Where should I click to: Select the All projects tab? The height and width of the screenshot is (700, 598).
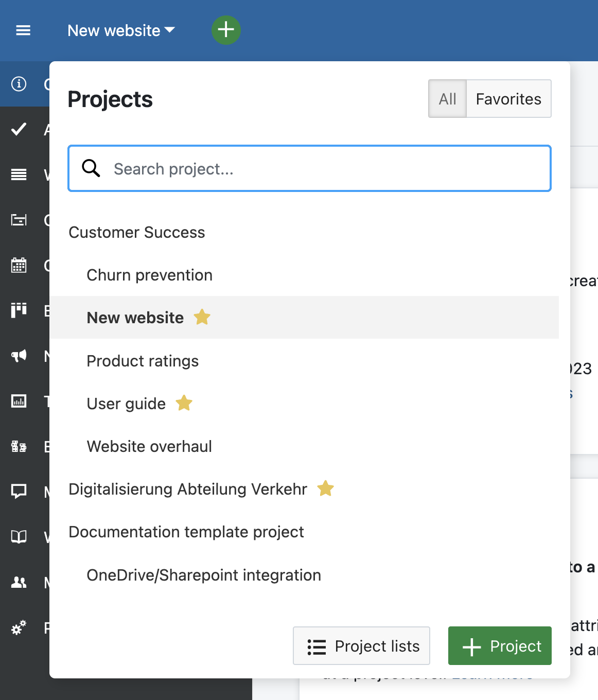coord(447,98)
